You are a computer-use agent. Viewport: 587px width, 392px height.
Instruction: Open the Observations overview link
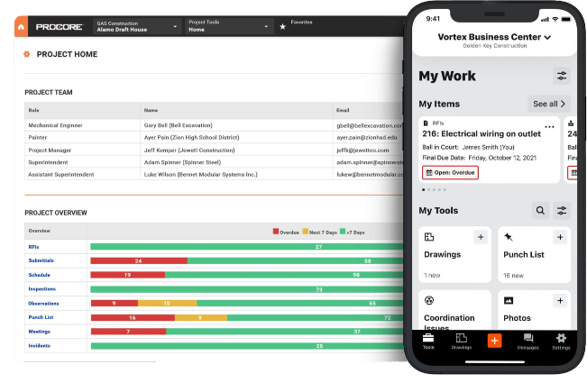click(43, 304)
